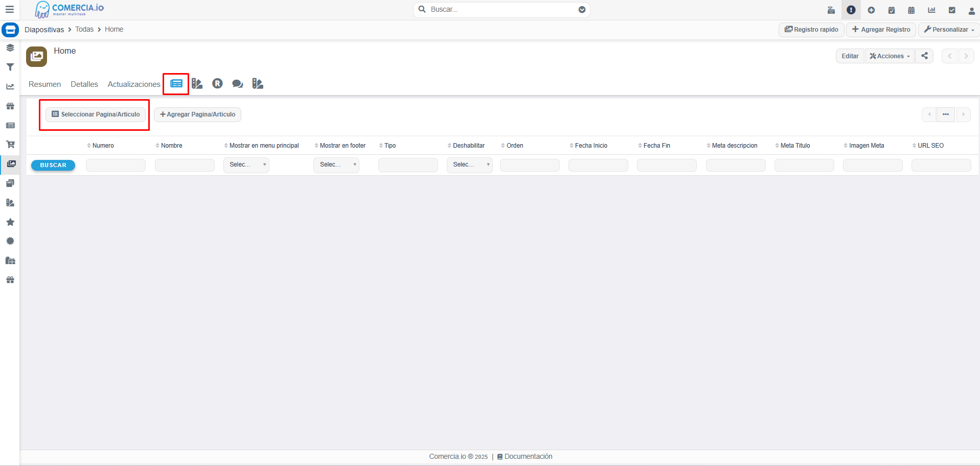
Task: Expand Deshabilitar filter dropdown
Action: click(x=470, y=165)
